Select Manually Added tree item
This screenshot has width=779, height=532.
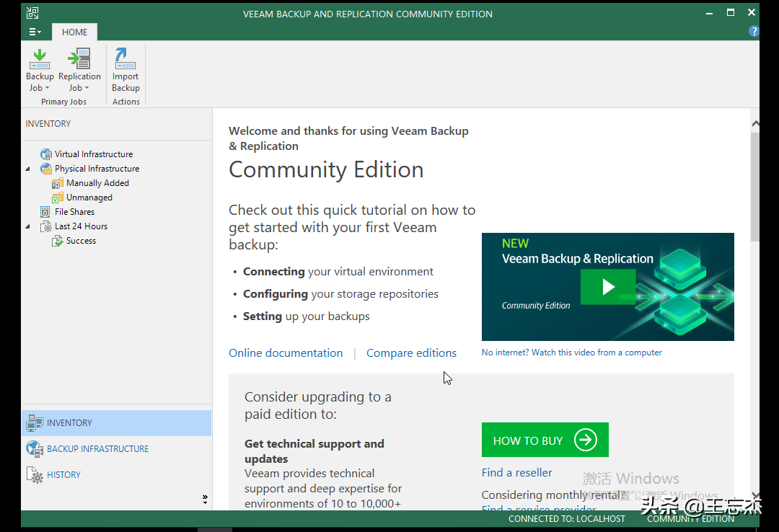(x=98, y=183)
